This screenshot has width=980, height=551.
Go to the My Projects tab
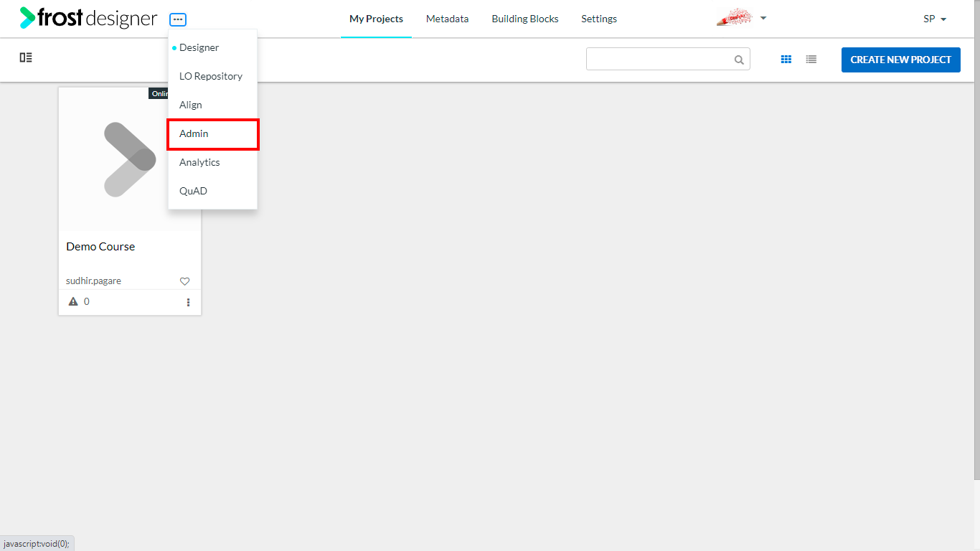376,19
